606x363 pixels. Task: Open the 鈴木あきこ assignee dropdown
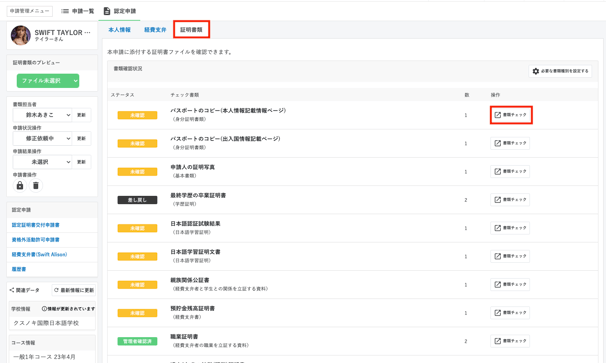pyautogui.click(x=43, y=115)
